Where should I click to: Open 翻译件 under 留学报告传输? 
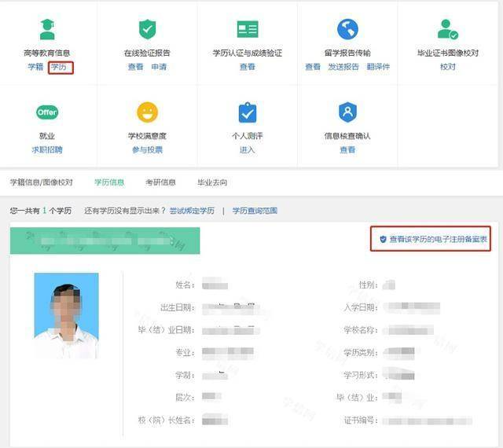coord(378,68)
